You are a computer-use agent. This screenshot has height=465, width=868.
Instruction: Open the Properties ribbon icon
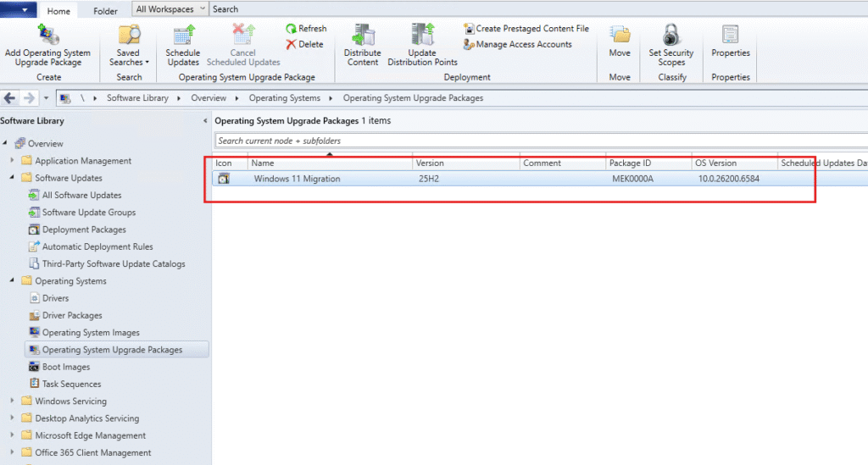730,36
